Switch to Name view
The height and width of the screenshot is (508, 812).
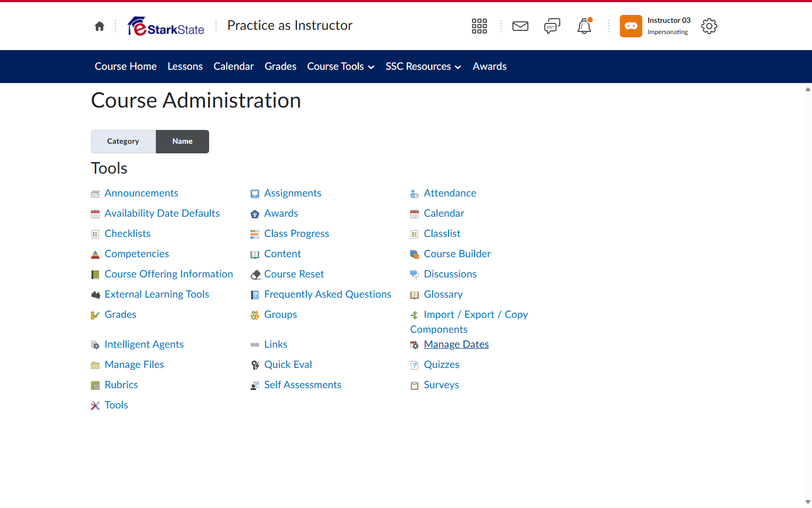pyautogui.click(x=183, y=142)
